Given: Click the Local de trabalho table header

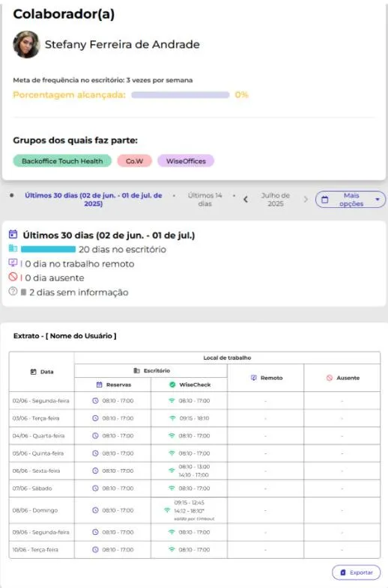Looking at the screenshot, I should [227, 358].
